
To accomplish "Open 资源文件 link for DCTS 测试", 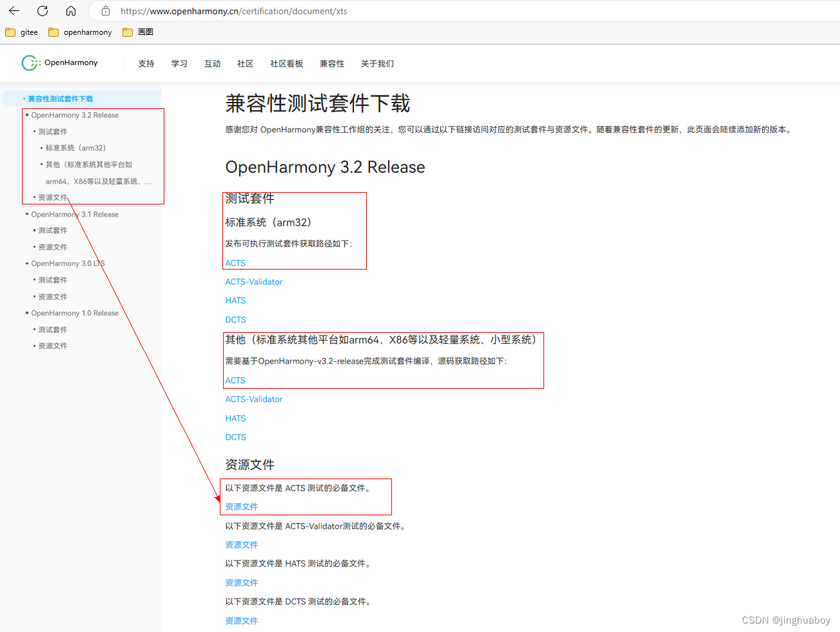I will [242, 621].
